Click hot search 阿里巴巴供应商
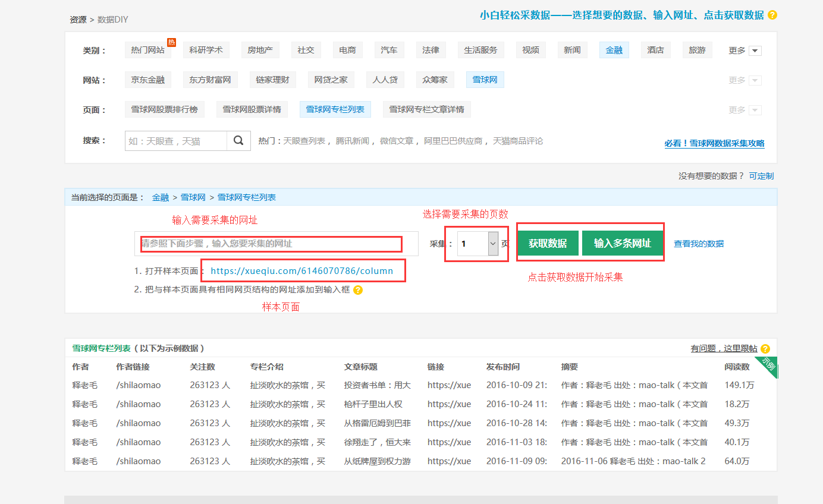This screenshot has height=504, width=823. 453,141
